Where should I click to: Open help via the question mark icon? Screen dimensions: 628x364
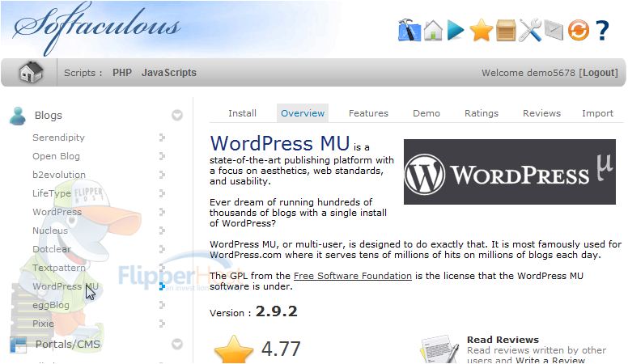tap(602, 31)
